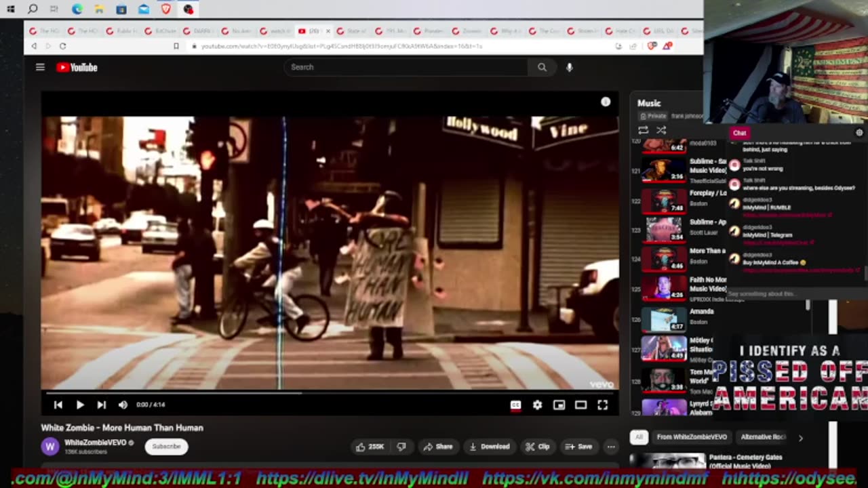Reload the page in the browser
The image size is (868, 488).
coord(62,46)
